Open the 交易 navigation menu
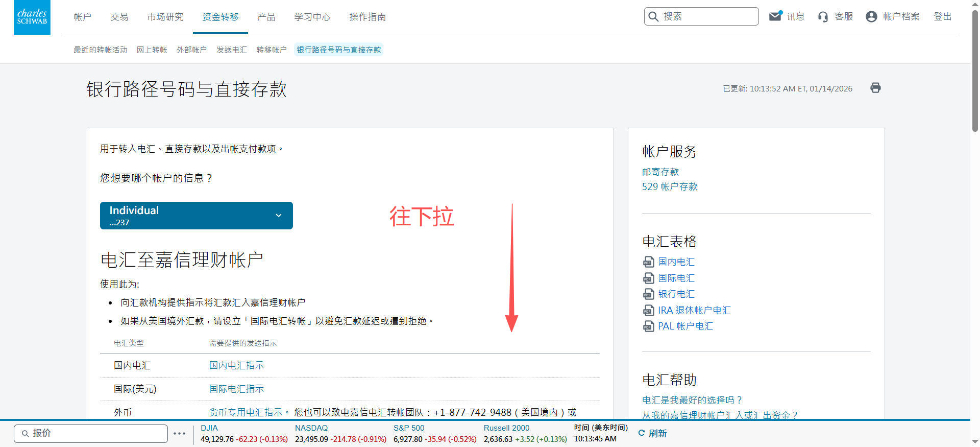Screen dimensions: 980x447 (x=119, y=17)
